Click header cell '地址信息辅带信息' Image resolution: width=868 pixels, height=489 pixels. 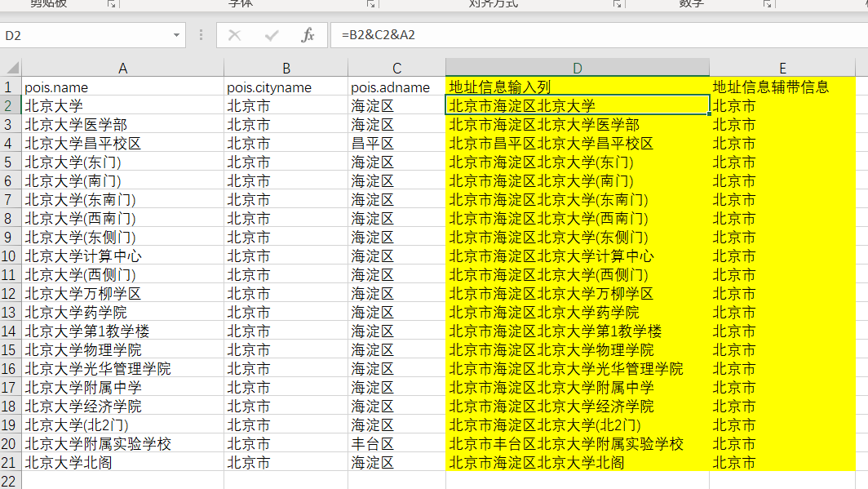click(x=782, y=87)
